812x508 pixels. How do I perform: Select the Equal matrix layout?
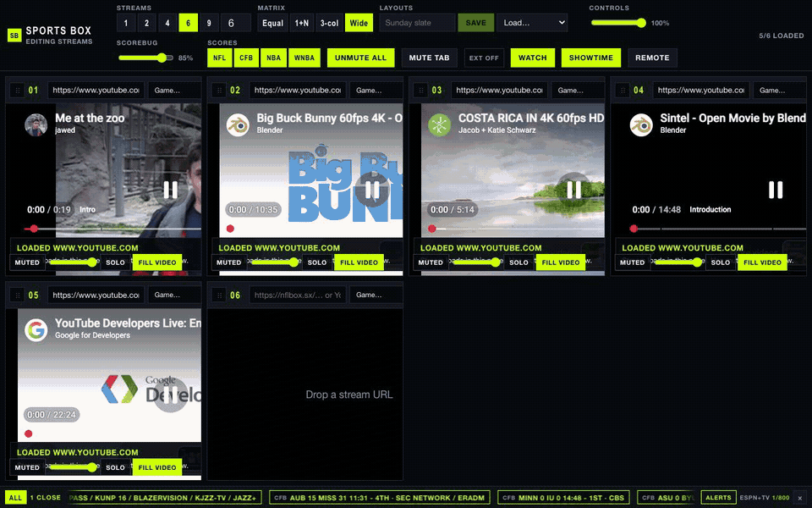272,23
